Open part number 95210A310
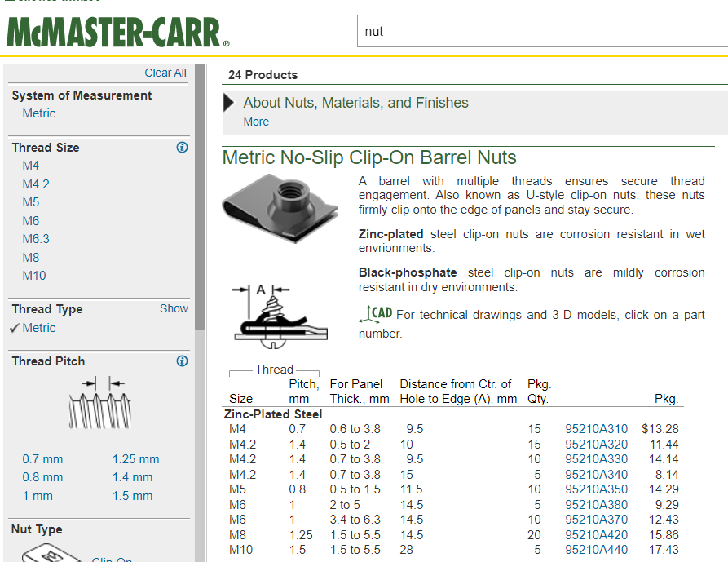Viewport: 728px width, 562px height. point(596,429)
